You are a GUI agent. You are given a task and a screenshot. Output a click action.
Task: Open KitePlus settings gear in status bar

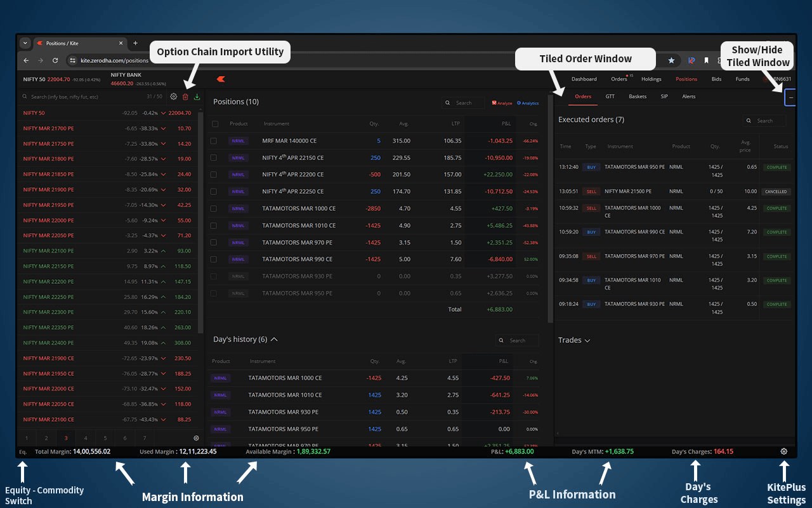coord(784,451)
